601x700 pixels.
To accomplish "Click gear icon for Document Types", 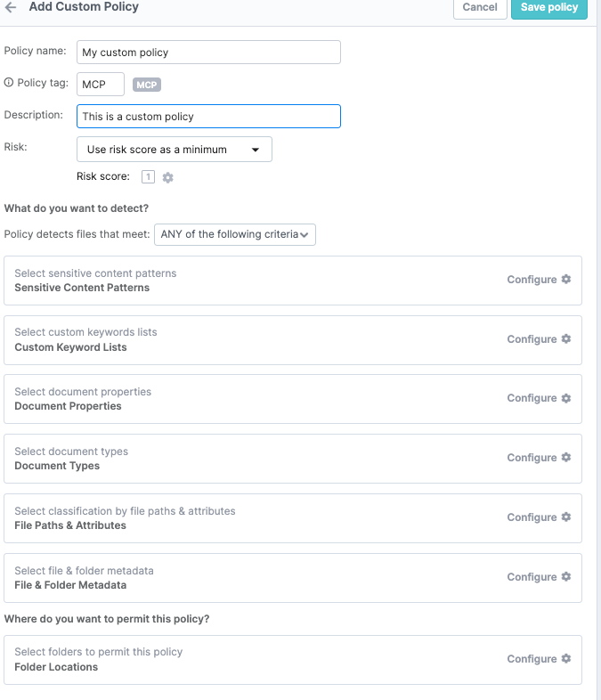I will pos(565,458).
